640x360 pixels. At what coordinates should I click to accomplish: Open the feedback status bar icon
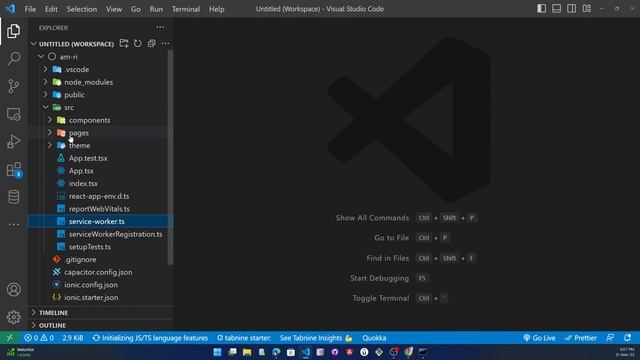pyautogui.click(x=610, y=338)
